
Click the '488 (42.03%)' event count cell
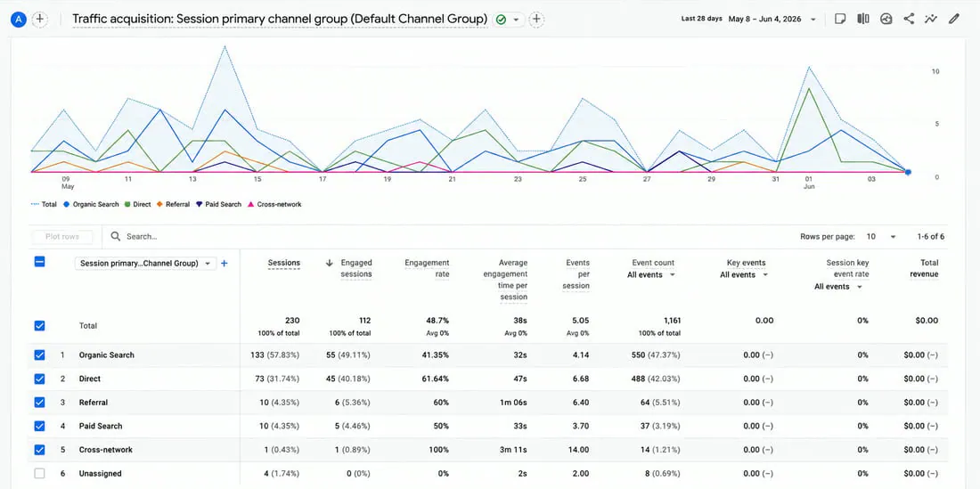(657, 379)
